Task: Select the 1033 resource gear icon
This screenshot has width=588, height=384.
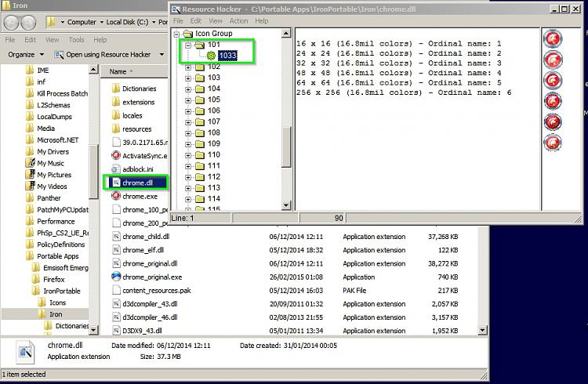Action: pos(211,56)
